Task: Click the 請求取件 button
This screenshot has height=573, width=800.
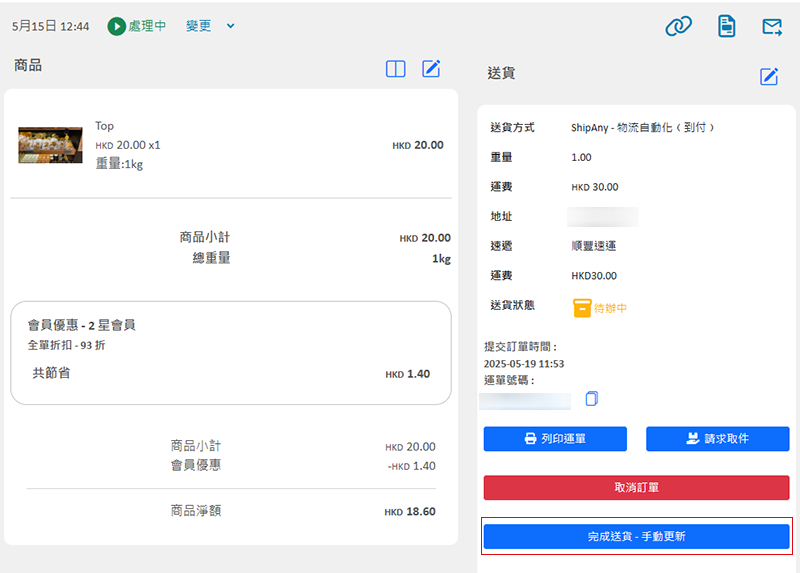Action: (717, 439)
